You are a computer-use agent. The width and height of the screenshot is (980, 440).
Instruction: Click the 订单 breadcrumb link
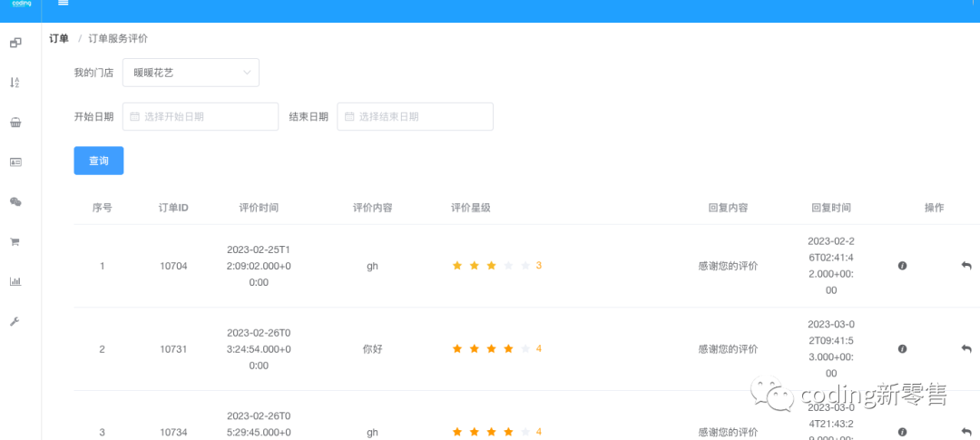click(x=59, y=39)
